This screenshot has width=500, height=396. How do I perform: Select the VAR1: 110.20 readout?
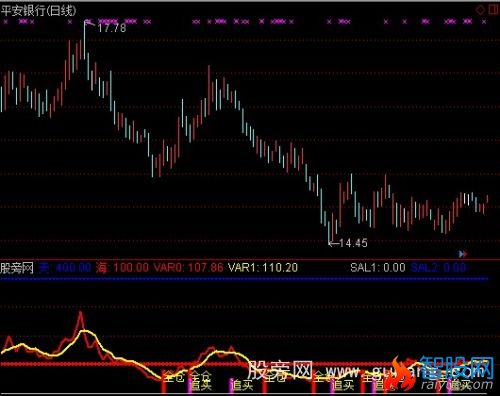[263, 268]
